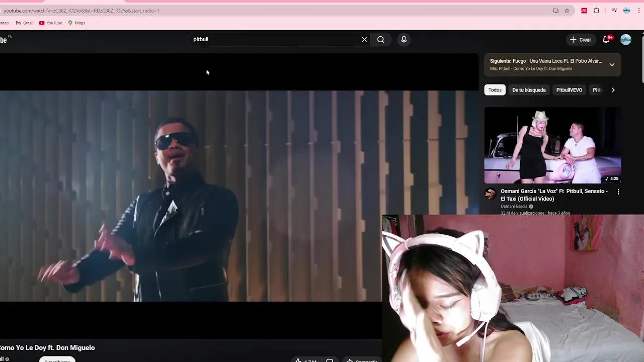
Task: Open Osmani Garcia channel avatar
Action: click(490, 194)
